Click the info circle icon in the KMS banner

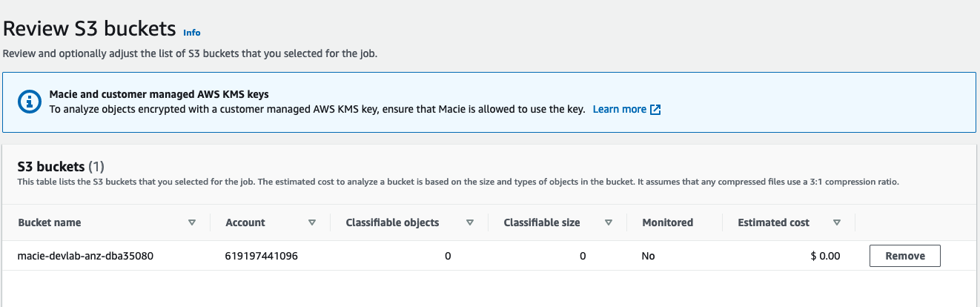click(28, 102)
